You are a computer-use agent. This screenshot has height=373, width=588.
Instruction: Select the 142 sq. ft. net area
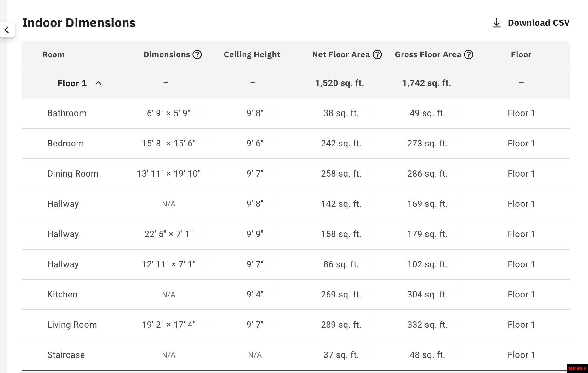pyautogui.click(x=341, y=204)
